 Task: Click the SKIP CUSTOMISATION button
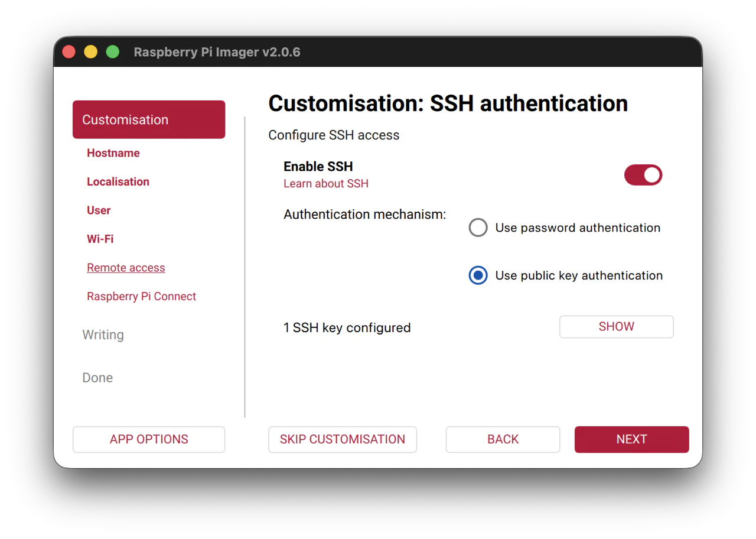(x=343, y=439)
